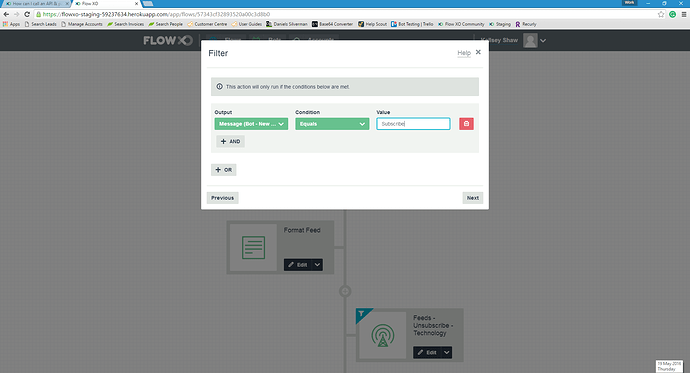Open the Help link in Filter dialog
Screen dimensions: 690x373
(x=464, y=53)
